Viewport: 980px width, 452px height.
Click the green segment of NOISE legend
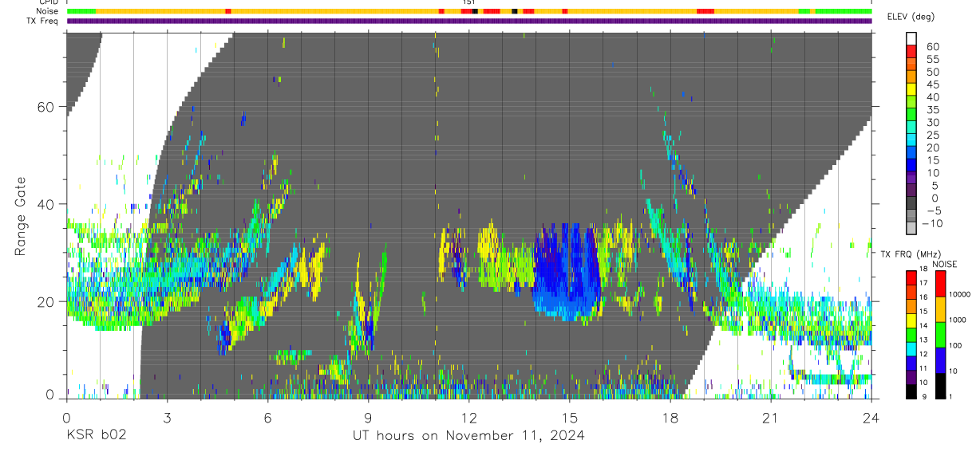click(940, 335)
